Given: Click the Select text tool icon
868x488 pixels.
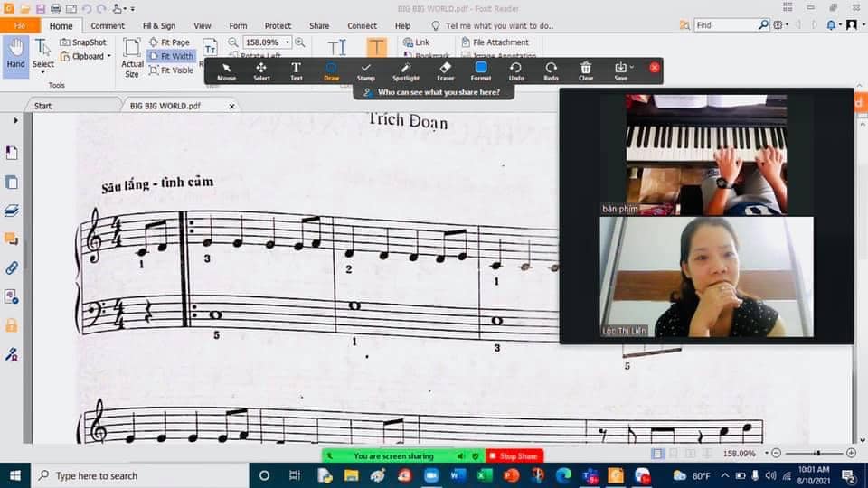Looking at the screenshot, I should click(42, 54).
